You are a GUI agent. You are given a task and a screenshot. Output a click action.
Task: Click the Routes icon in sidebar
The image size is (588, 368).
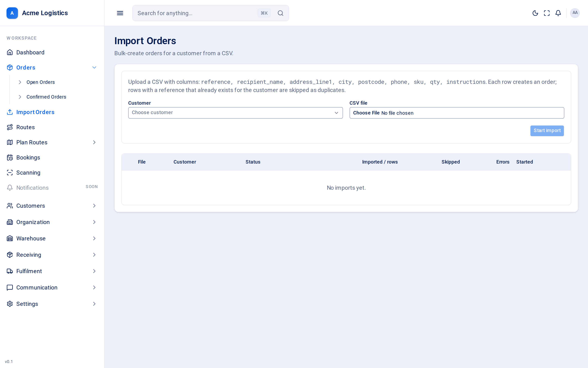pos(10,127)
